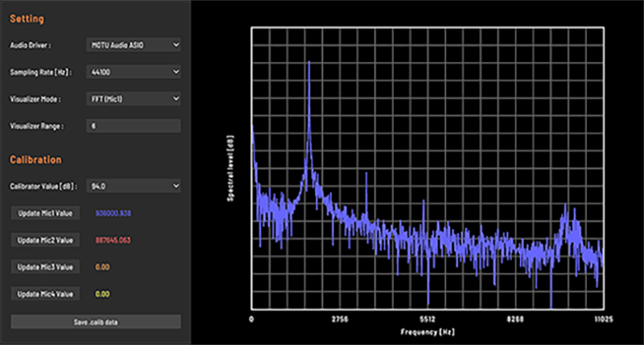
Task: Click the 8268 frequency axis tick label
Action: click(515, 319)
